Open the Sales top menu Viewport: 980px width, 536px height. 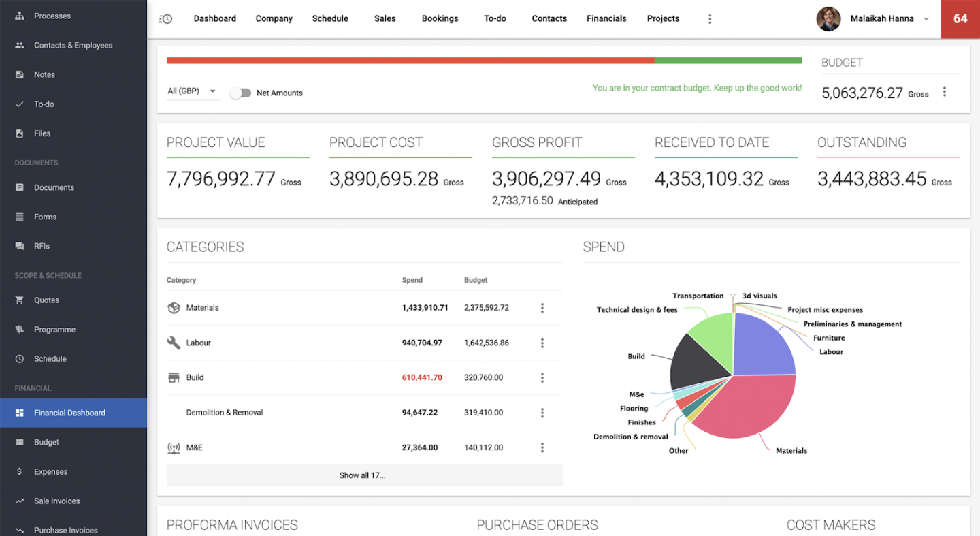coord(385,19)
